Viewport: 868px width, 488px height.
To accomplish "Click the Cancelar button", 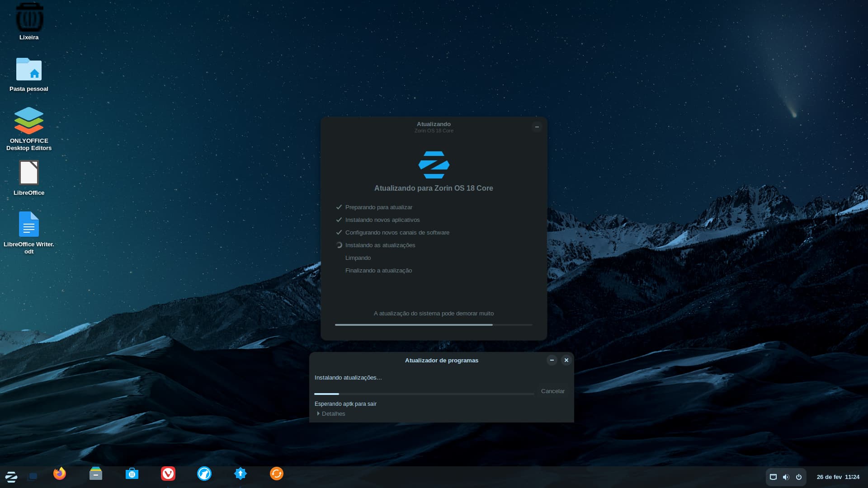I will pos(552,391).
